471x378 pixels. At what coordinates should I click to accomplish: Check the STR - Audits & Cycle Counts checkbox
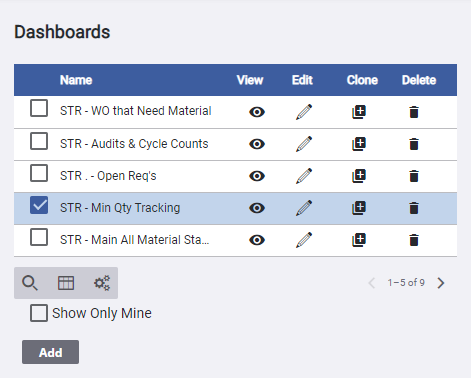(x=39, y=141)
